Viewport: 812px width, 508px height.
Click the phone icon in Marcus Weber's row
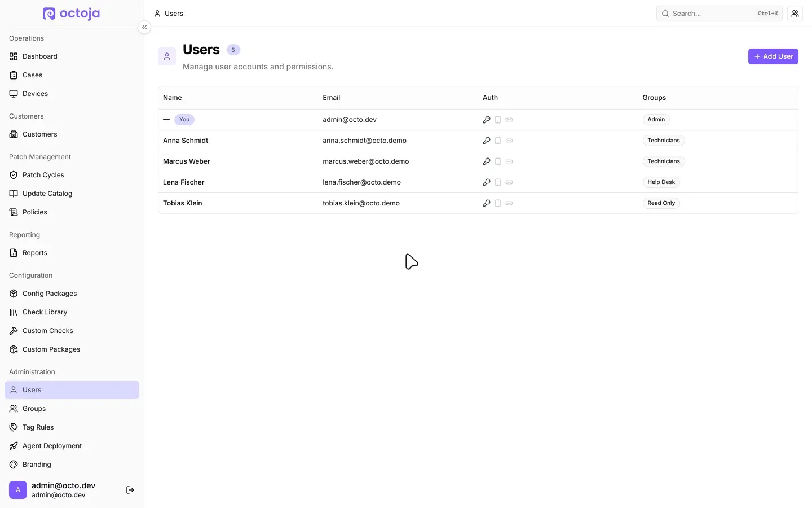pos(498,161)
